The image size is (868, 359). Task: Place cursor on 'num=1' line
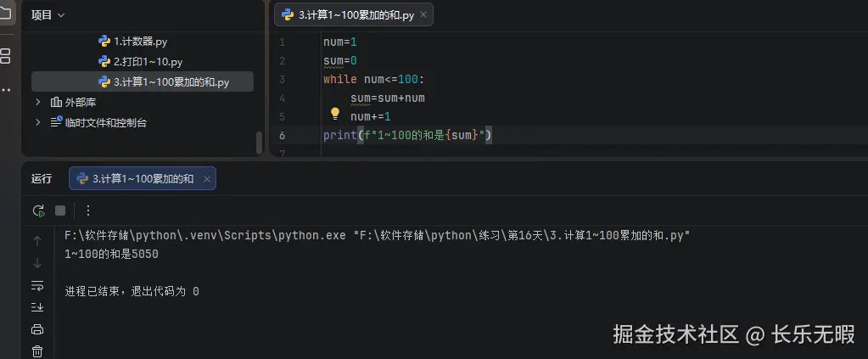pyautogui.click(x=340, y=42)
